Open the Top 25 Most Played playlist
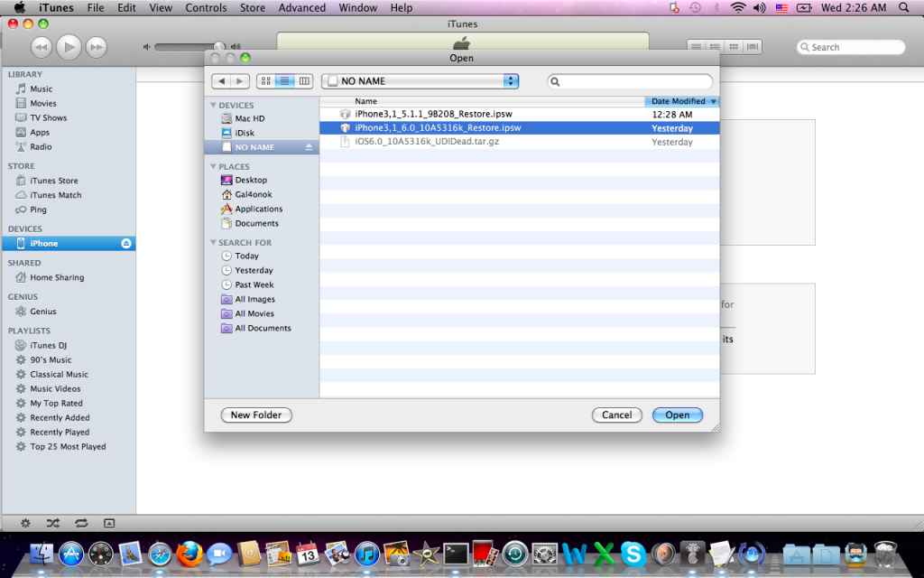This screenshot has width=924, height=578. point(69,446)
